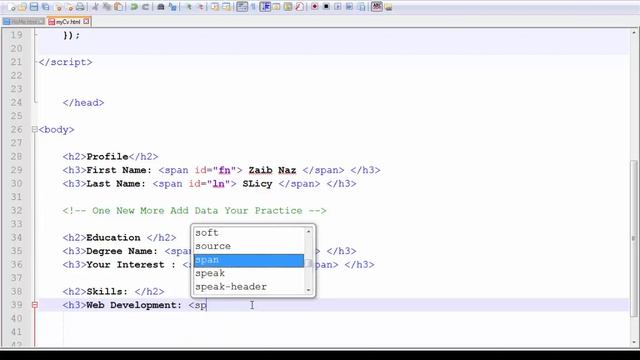The height and width of the screenshot is (360, 640).
Task: Select highlighted 'span' autocomplete suggestion
Action: click(249, 260)
